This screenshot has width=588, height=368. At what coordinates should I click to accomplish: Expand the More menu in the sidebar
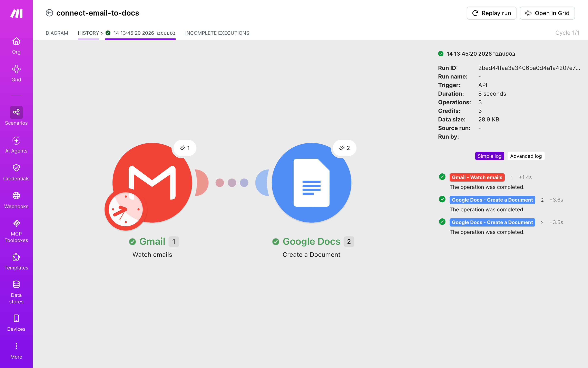(x=16, y=351)
